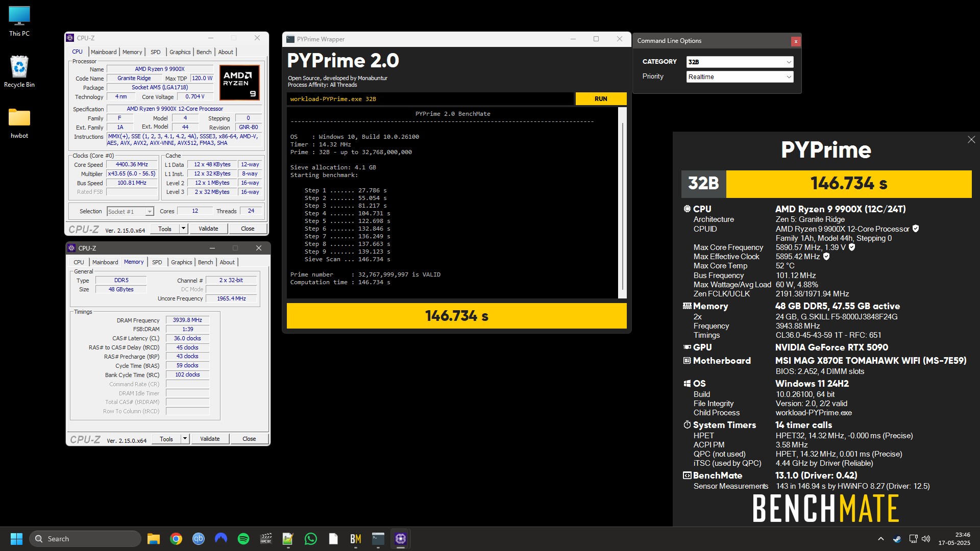Switch to CPU tab in lower CPU-Z
Image resolution: width=980 pixels, height=551 pixels.
click(x=79, y=262)
